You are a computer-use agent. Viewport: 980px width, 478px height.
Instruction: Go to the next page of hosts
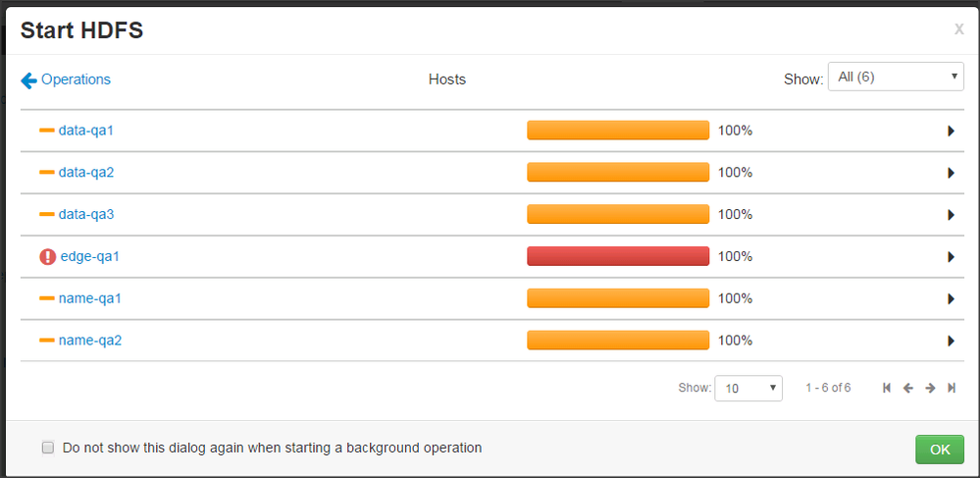coord(930,388)
